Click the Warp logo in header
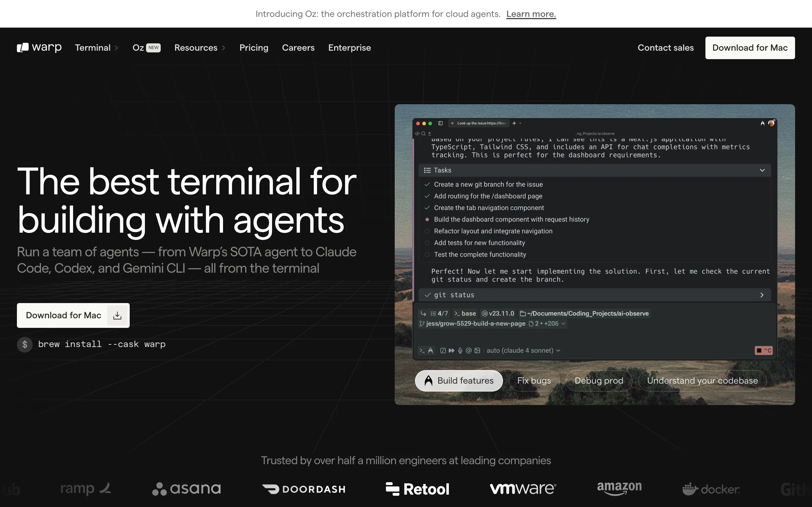The height and width of the screenshot is (507, 812). (39, 48)
